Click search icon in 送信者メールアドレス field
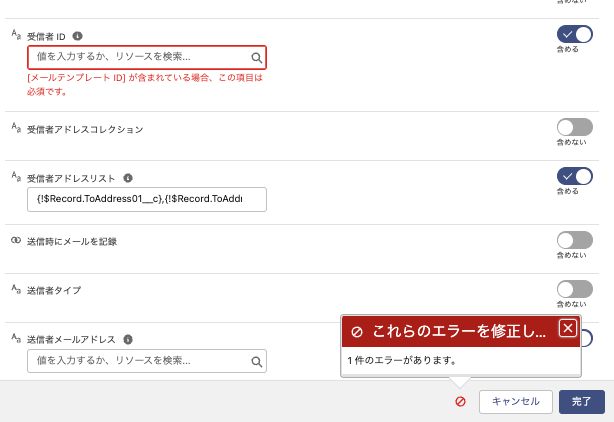The image size is (614, 422). pyautogui.click(x=256, y=361)
